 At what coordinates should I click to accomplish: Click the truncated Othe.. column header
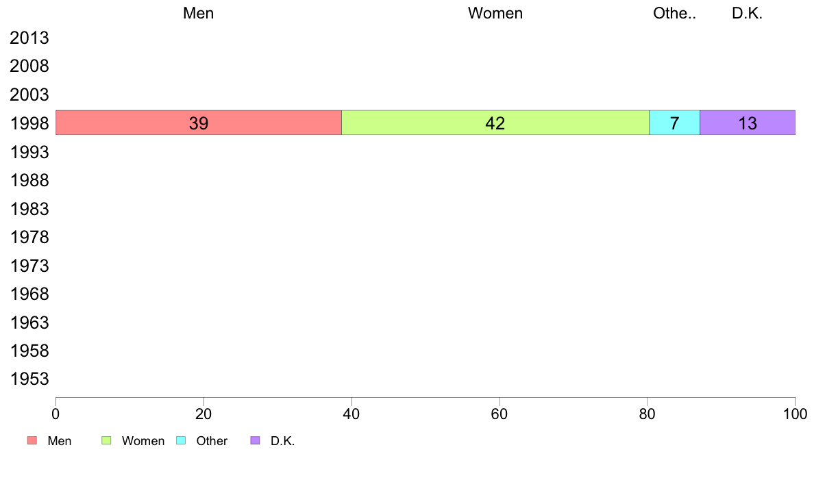point(674,14)
